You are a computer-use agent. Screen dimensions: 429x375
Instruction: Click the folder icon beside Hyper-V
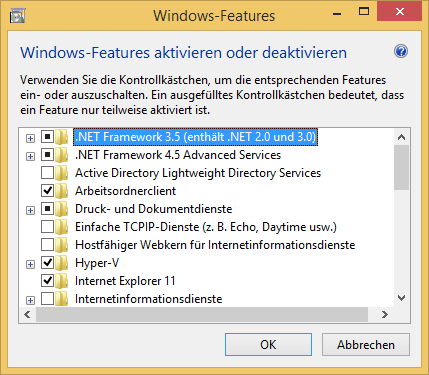pyautogui.click(x=61, y=263)
